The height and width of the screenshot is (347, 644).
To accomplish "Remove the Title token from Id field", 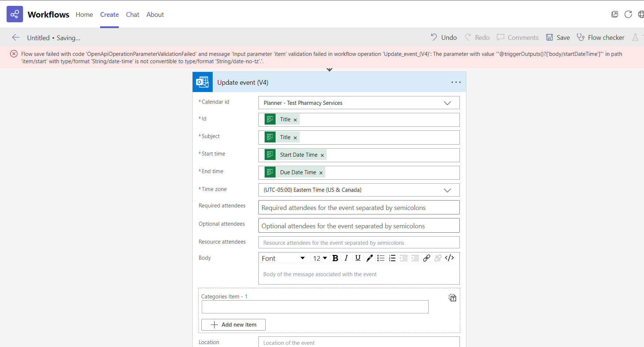I will coord(295,120).
